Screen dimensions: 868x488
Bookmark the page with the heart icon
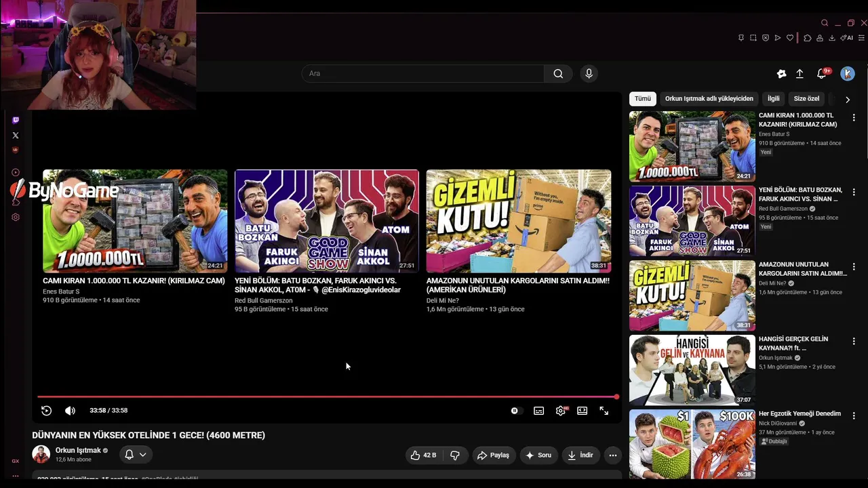tap(790, 38)
